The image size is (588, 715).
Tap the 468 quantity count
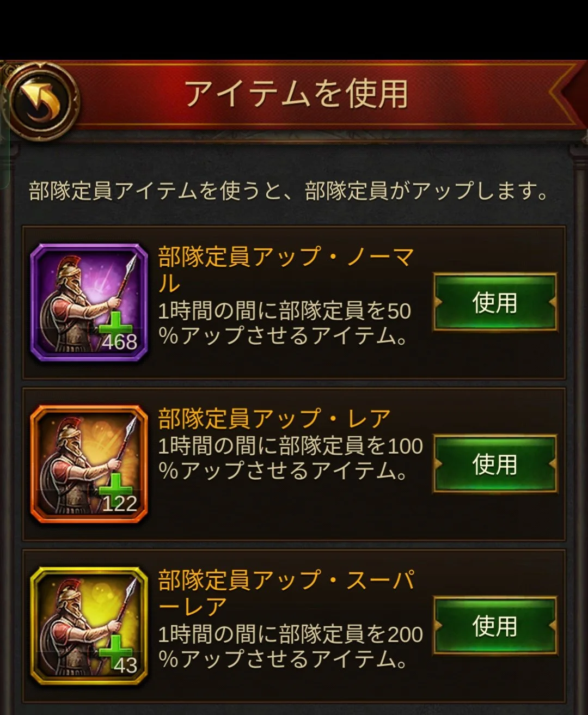(x=119, y=343)
